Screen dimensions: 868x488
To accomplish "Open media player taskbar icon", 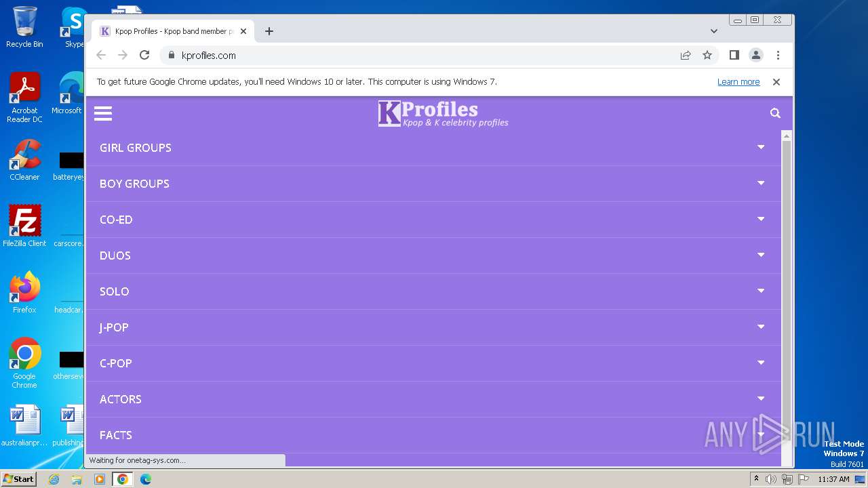I will (x=100, y=479).
